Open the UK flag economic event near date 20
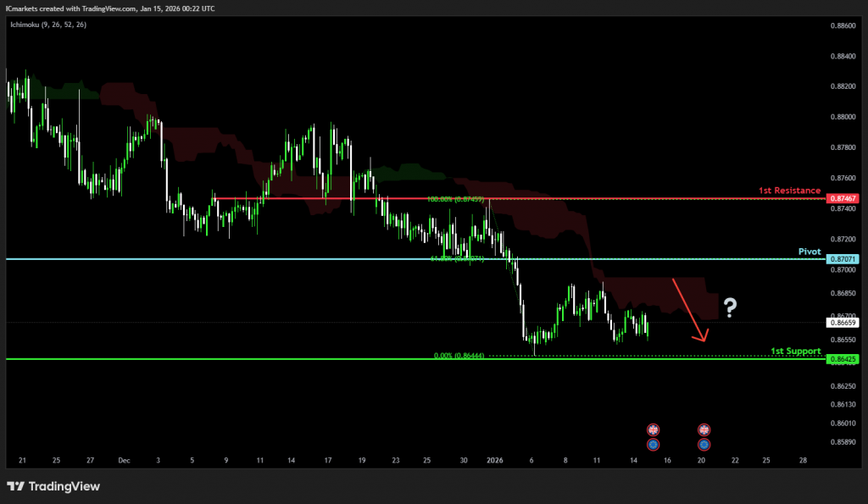 704,430
